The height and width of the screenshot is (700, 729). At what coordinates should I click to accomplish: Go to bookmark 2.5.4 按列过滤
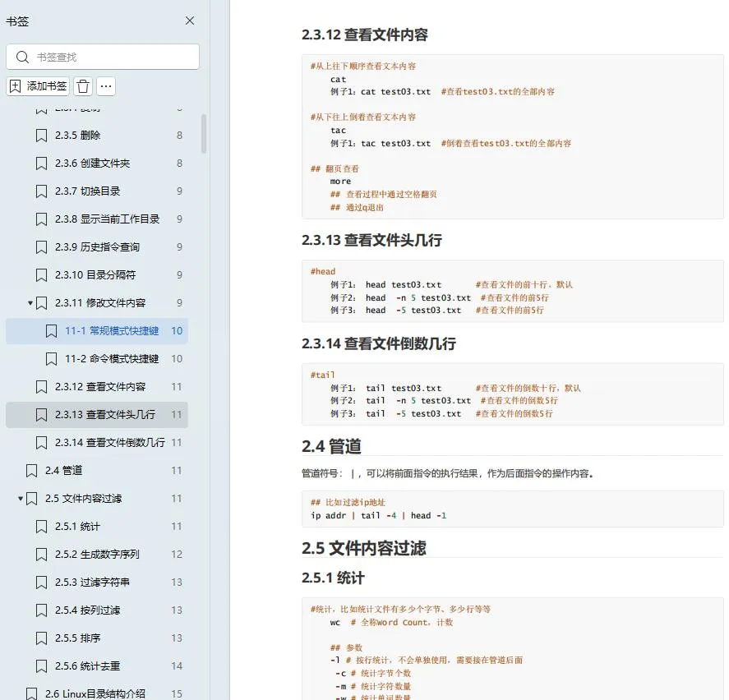97,610
